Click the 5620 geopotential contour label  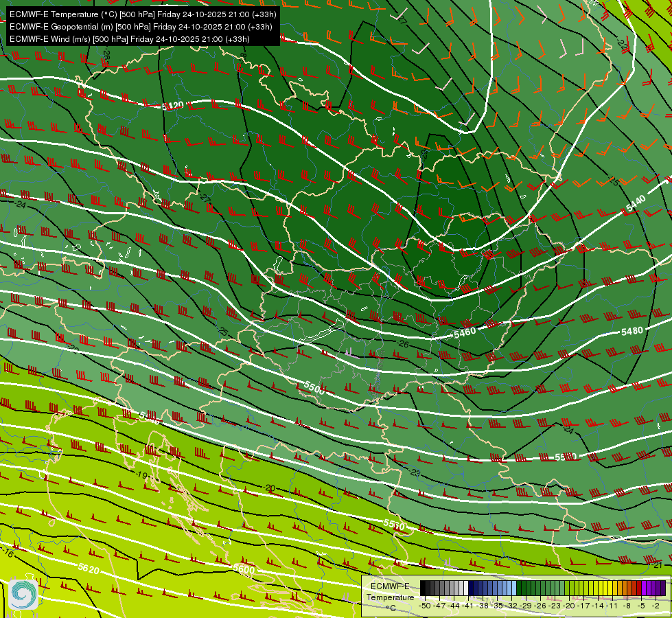click(89, 569)
